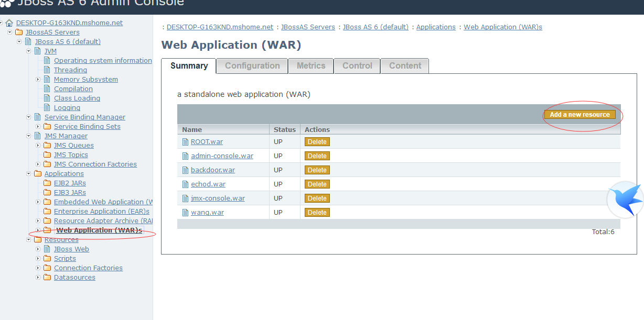Collapse the JBossAS Servers tree node
Viewport: 644px width, 320px height.
[x=10, y=32]
